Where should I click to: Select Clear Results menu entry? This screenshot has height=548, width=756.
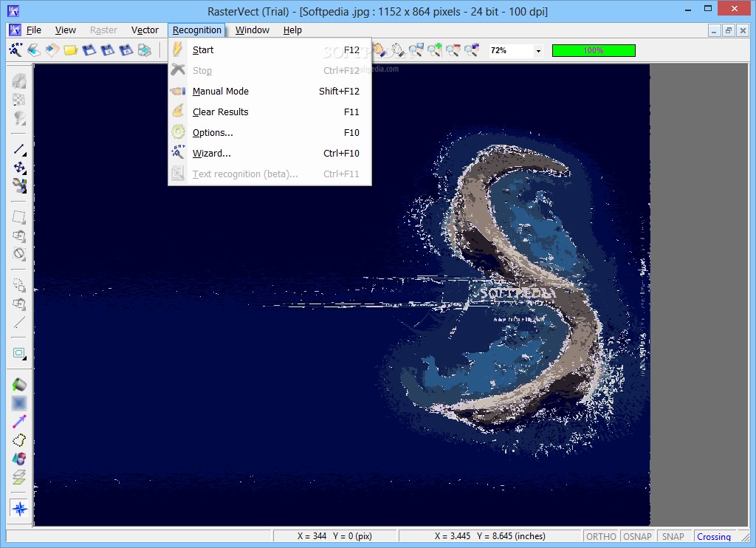pyautogui.click(x=270, y=112)
